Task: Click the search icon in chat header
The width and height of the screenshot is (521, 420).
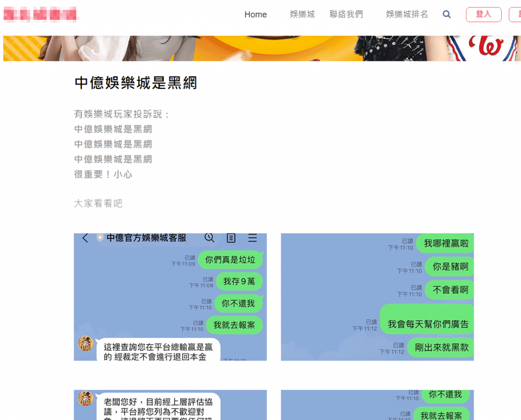Action: pos(209,238)
